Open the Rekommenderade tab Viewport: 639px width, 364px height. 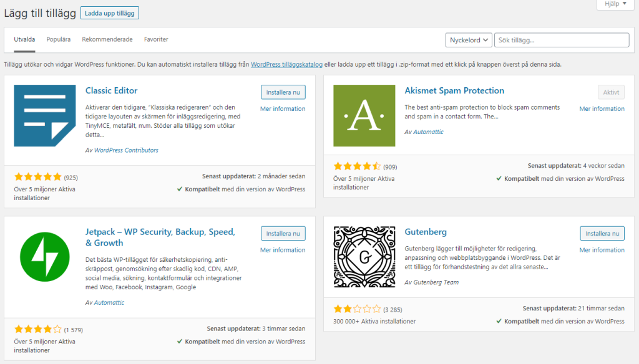coord(107,39)
